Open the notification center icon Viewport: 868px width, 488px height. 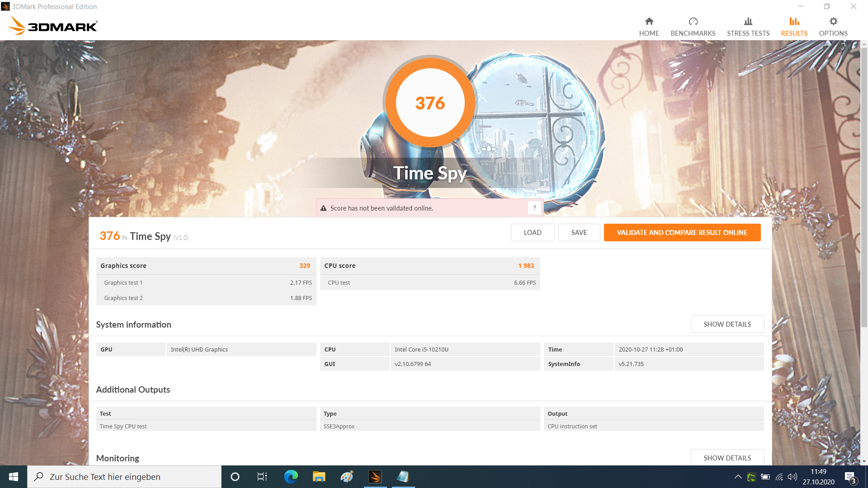(849, 477)
